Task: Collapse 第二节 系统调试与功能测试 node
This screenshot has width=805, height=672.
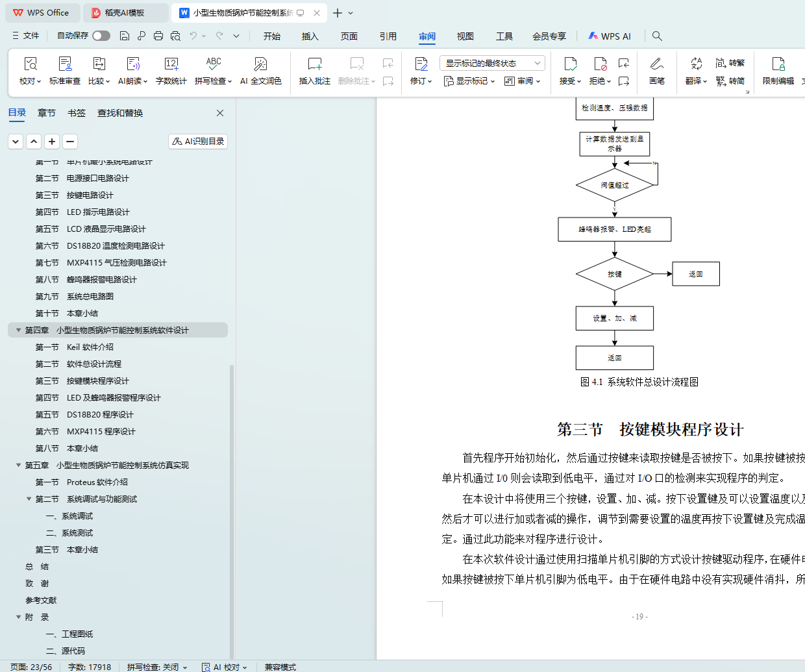Action: pos(29,499)
